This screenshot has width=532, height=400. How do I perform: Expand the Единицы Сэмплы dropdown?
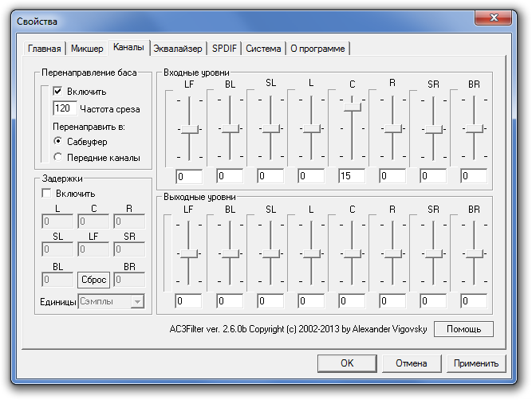[137, 301]
